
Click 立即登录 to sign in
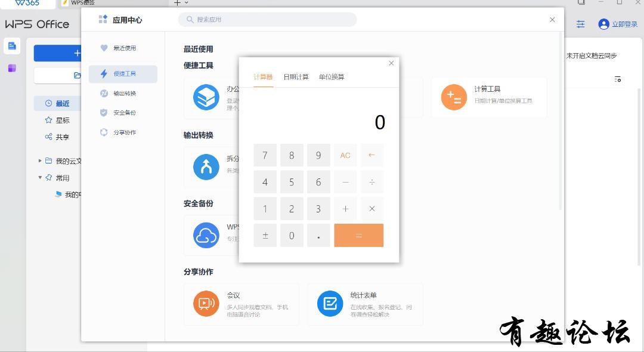click(625, 24)
